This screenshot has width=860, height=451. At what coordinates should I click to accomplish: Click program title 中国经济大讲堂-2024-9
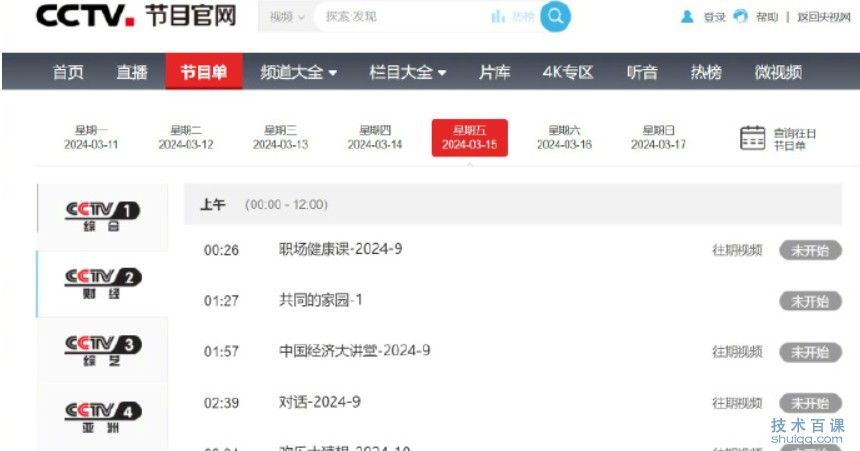pyautogui.click(x=354, y=351)
